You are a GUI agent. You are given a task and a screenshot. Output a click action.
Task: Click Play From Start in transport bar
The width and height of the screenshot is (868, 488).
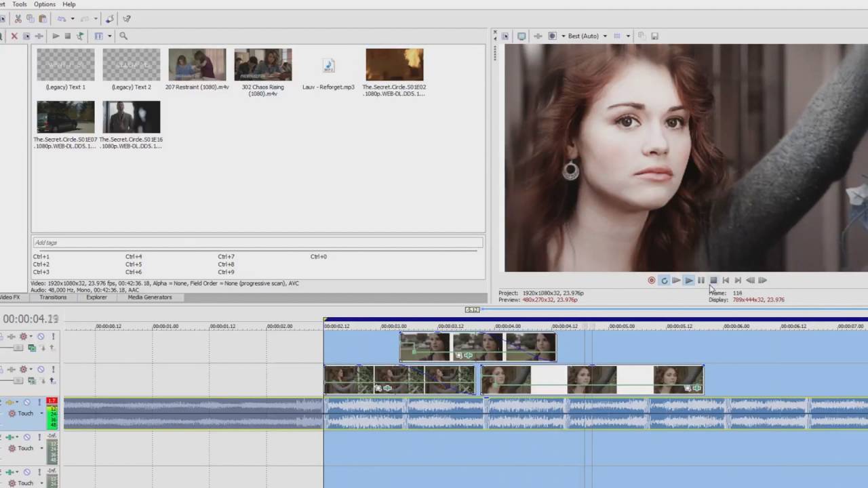676,280
